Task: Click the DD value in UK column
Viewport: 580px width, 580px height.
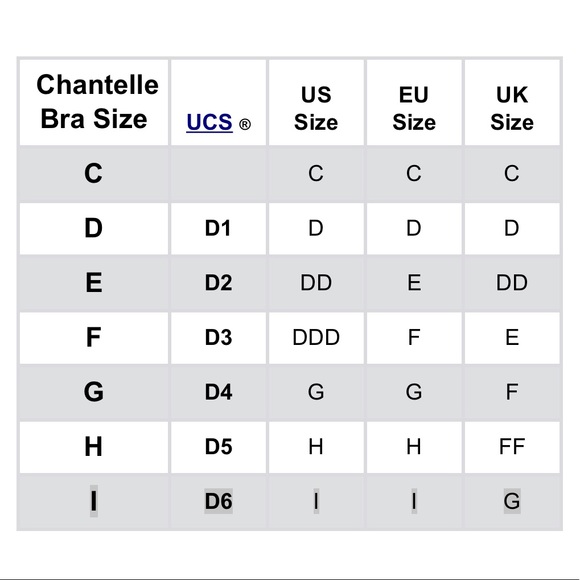Action: click(512, 283)
